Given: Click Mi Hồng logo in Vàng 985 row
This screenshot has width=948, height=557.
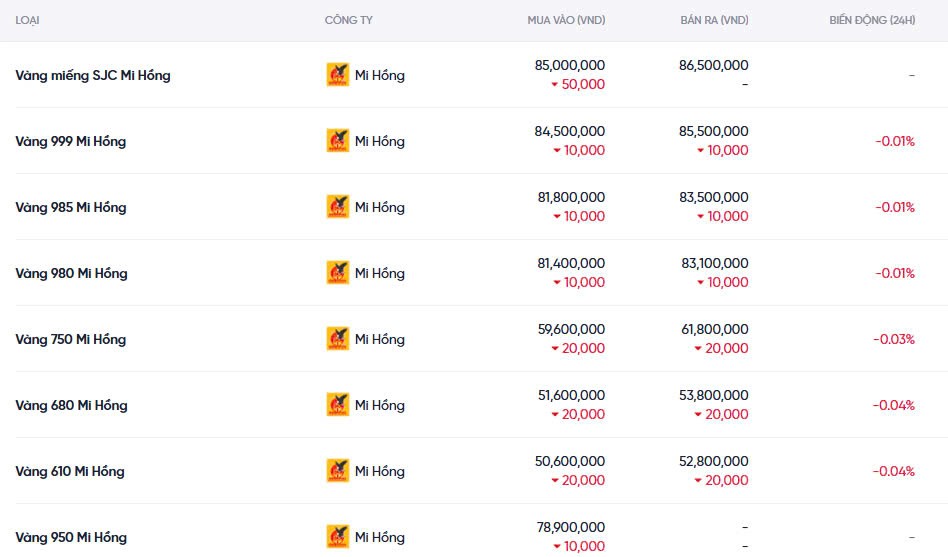Looking at the screenshot, I should (x=338, y=207).
